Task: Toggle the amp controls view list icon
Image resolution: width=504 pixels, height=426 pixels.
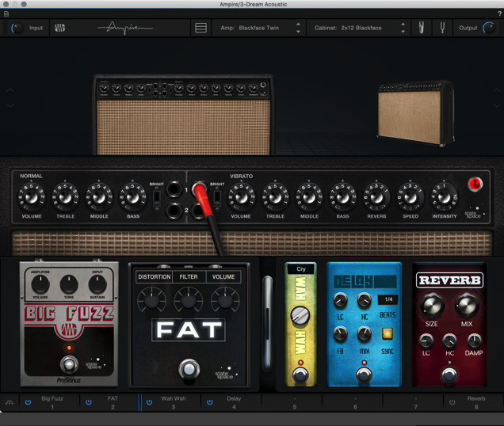Action: pos(201,28)
